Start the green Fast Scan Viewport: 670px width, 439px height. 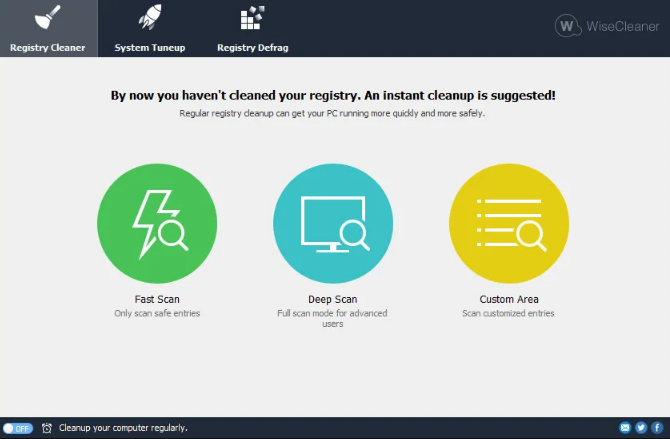[157, 224]
